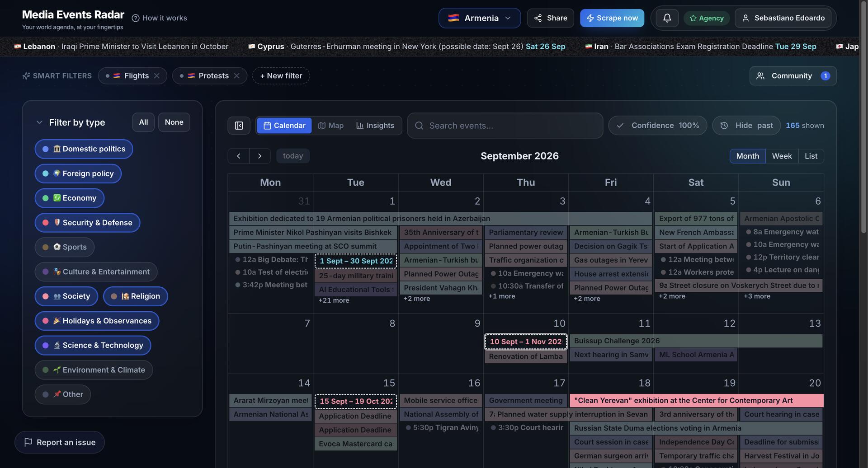Toggle Hide past events

pyautogui.click(x=746, y=126)
